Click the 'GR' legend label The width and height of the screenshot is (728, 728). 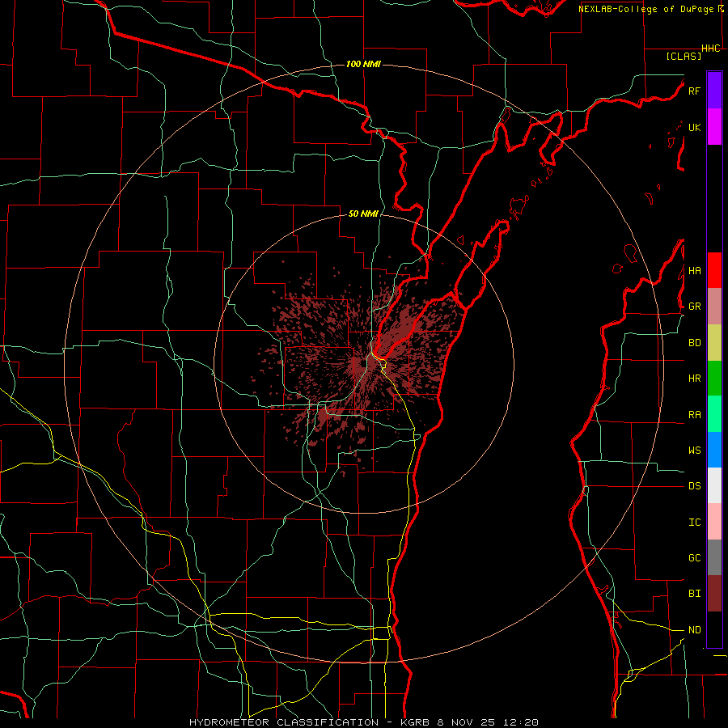coord(694,307)
